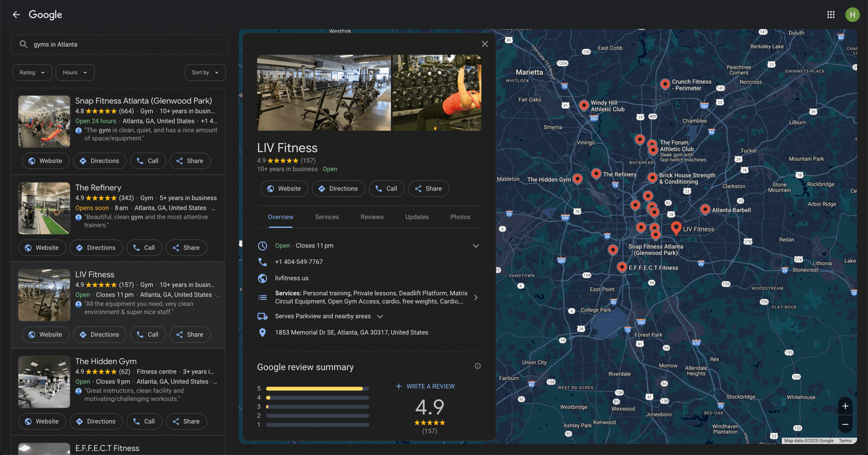Screen dimensions: 868x455
Task: Share the Snap Fitness Atlanta listing
Action: coord(190,161)
